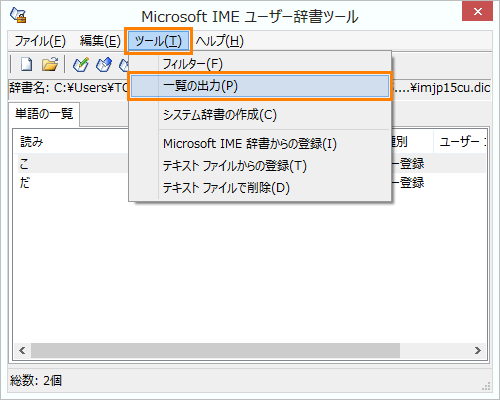
Task: Close the ツール(T) menu
Action: point(158,41)
